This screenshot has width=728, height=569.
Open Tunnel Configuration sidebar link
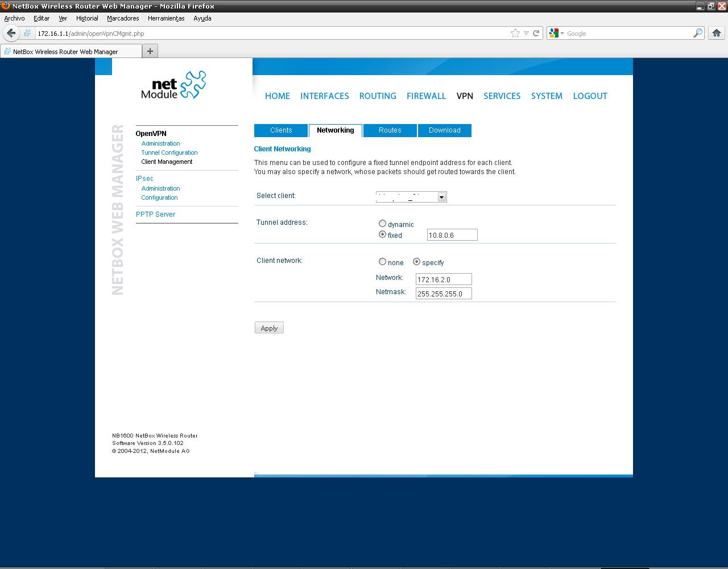(169, 152)
